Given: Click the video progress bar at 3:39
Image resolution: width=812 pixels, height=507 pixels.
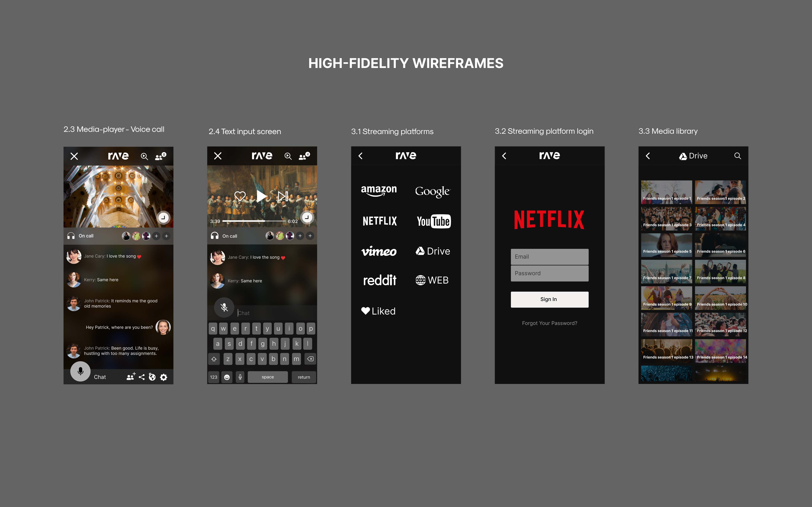Looking at the screenshot, I should (254, 221).
